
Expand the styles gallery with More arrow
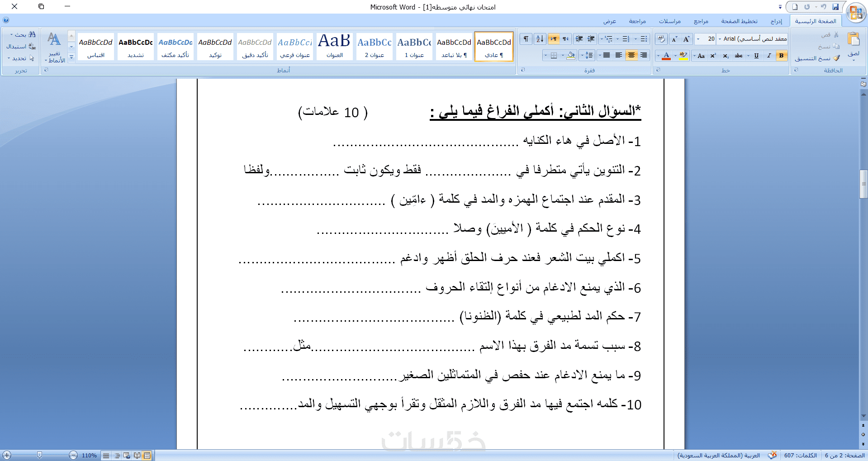[71, 57]
